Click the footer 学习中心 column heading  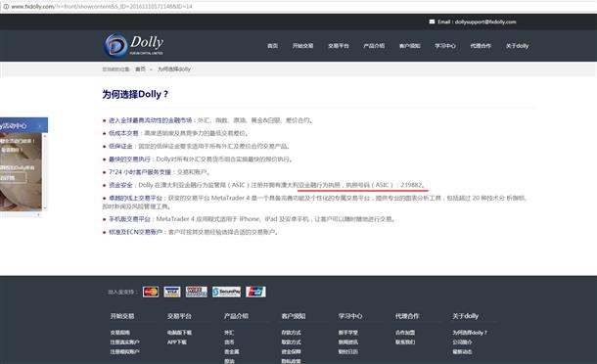pos(350,316)
